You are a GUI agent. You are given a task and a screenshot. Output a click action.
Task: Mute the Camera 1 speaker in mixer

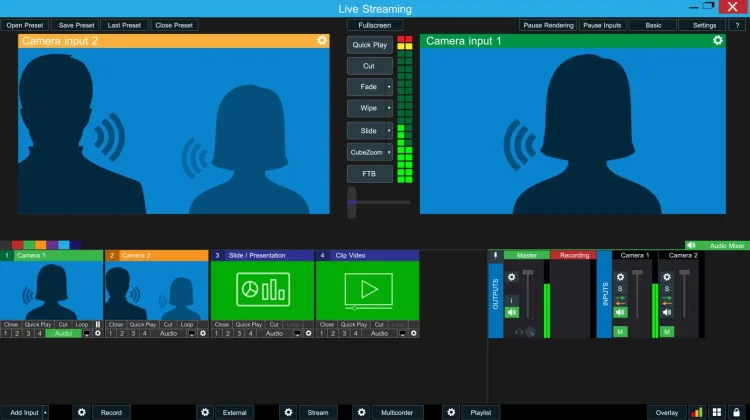620,312
